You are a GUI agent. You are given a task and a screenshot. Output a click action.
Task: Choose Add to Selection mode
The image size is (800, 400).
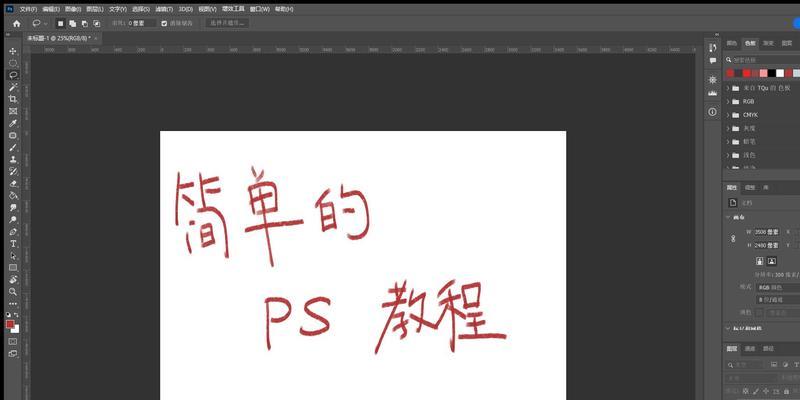point(72,23)
